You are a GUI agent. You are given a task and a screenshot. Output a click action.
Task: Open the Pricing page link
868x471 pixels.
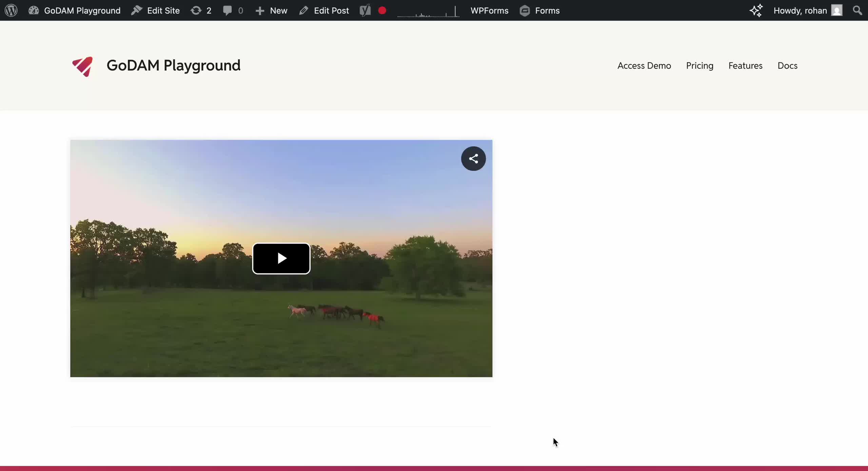pos(699,66)
